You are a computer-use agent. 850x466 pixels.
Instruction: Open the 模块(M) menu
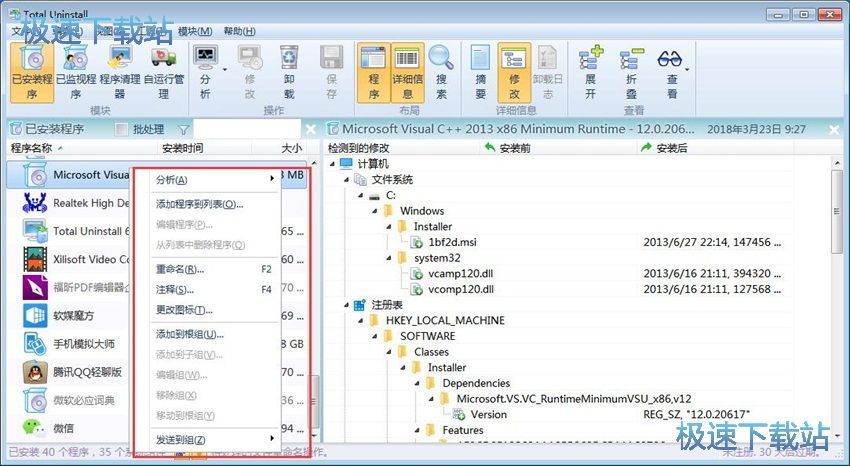(195, 31)
